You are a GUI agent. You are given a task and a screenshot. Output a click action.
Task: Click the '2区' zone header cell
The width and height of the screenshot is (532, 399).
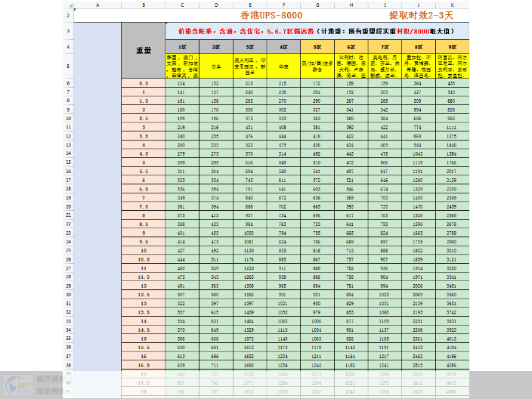click(216, 47)
